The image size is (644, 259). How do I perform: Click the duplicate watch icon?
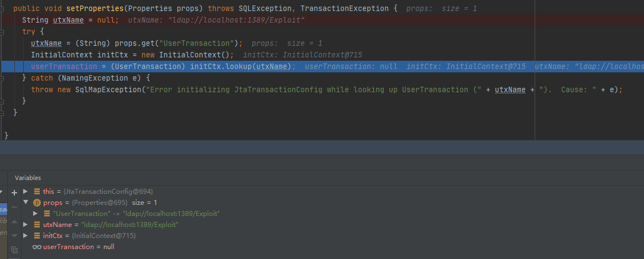coord(14,250)
